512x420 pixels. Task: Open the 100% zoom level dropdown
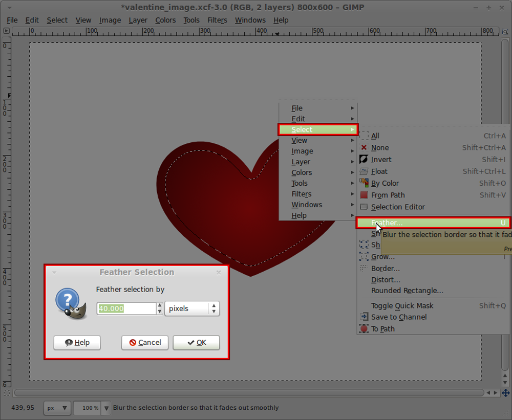click(x=92, y=408)
